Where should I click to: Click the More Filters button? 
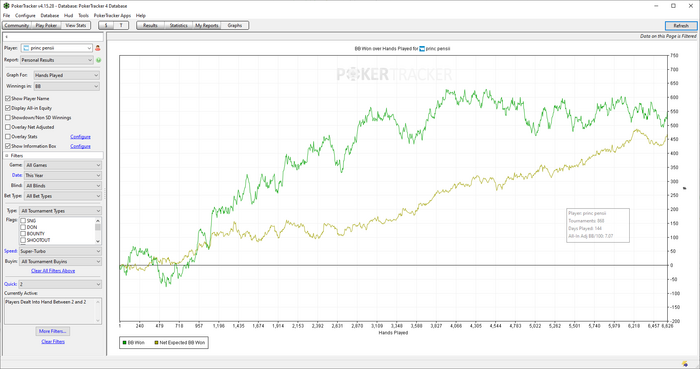[x=53, y=331]
